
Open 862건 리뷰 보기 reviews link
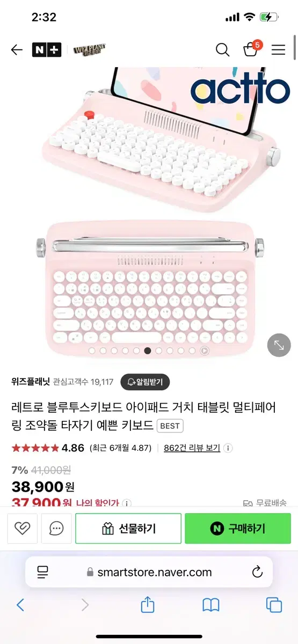point(192,448)
